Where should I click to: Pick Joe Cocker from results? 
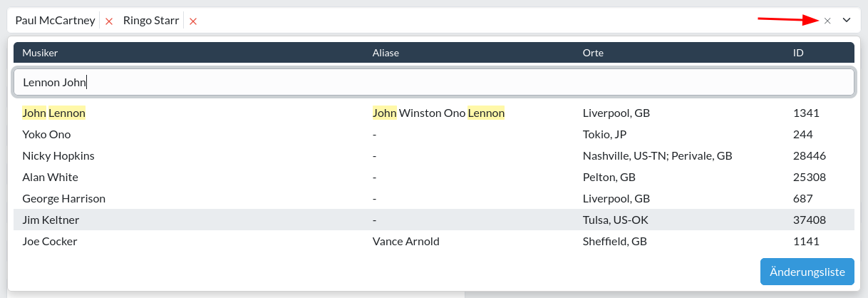[x=434, y=241]
